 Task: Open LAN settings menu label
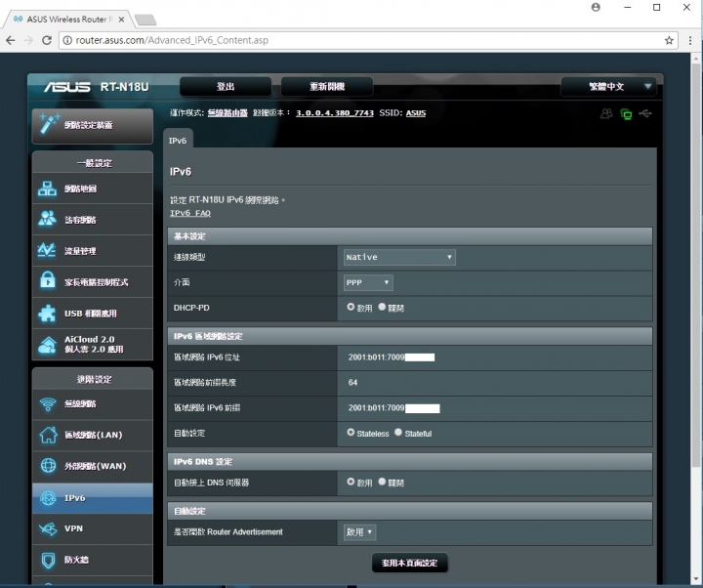click(94, 435)
